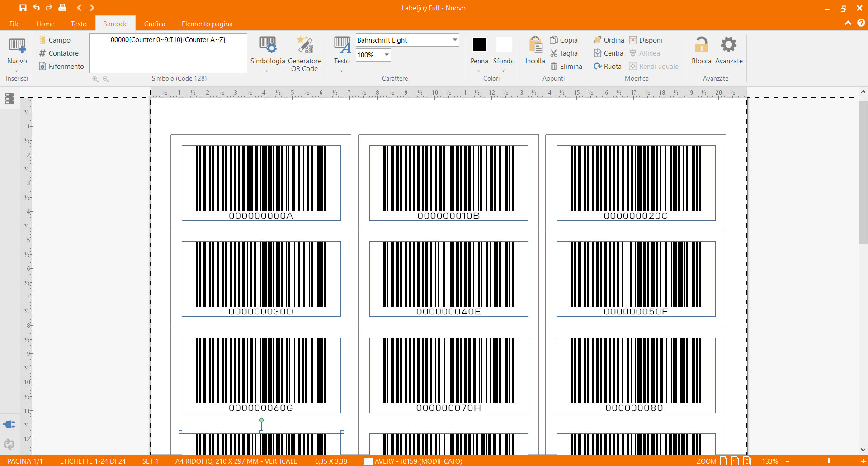Insert a Campo field
This screenshot has height=466, width=868.
(x=55, y=40)
